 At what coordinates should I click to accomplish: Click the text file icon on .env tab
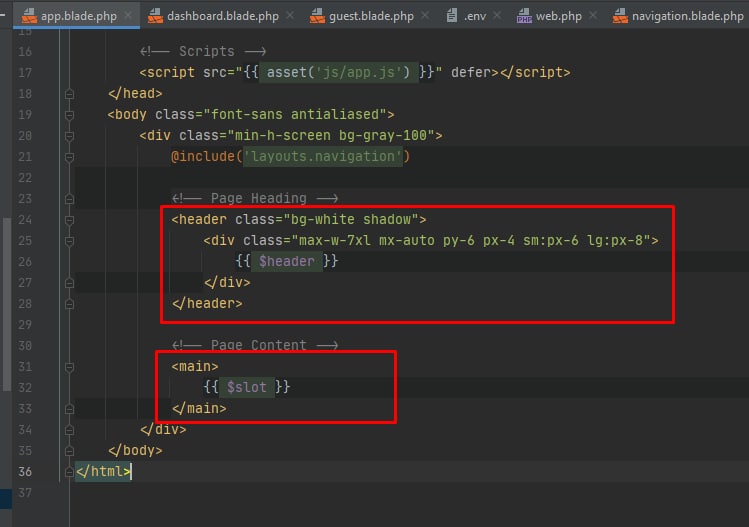(452, 16)
